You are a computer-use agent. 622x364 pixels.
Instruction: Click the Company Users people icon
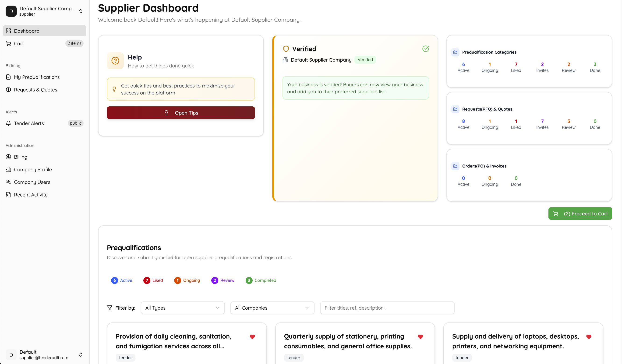point(8,182)
